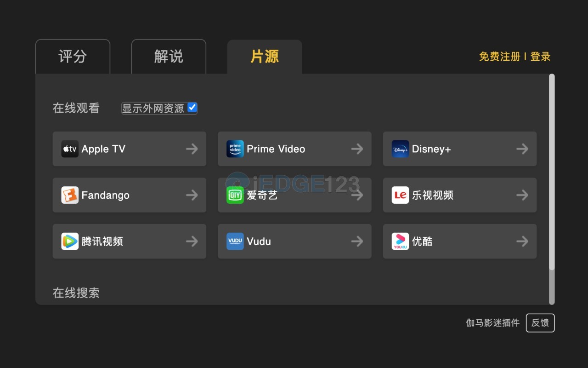Open the Prime Video source text
The image size is (588, 368).
[x=276, y=149]
